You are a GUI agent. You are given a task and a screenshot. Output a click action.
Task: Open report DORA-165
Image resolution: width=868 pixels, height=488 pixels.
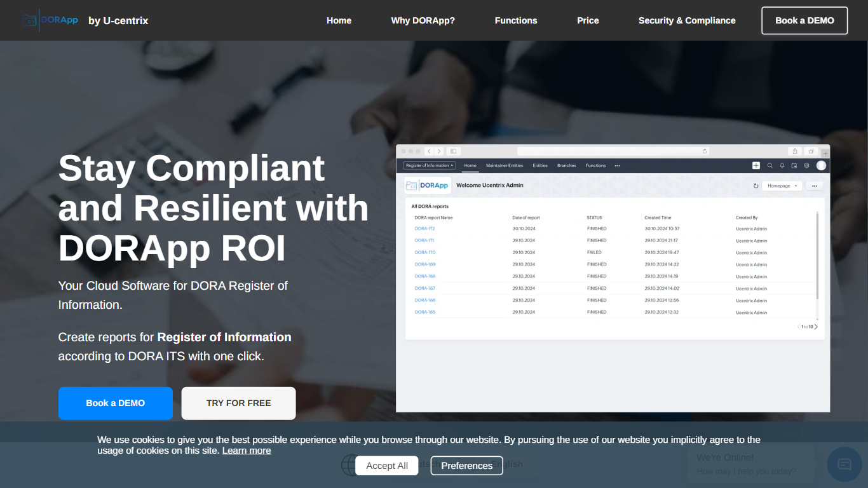425,313
